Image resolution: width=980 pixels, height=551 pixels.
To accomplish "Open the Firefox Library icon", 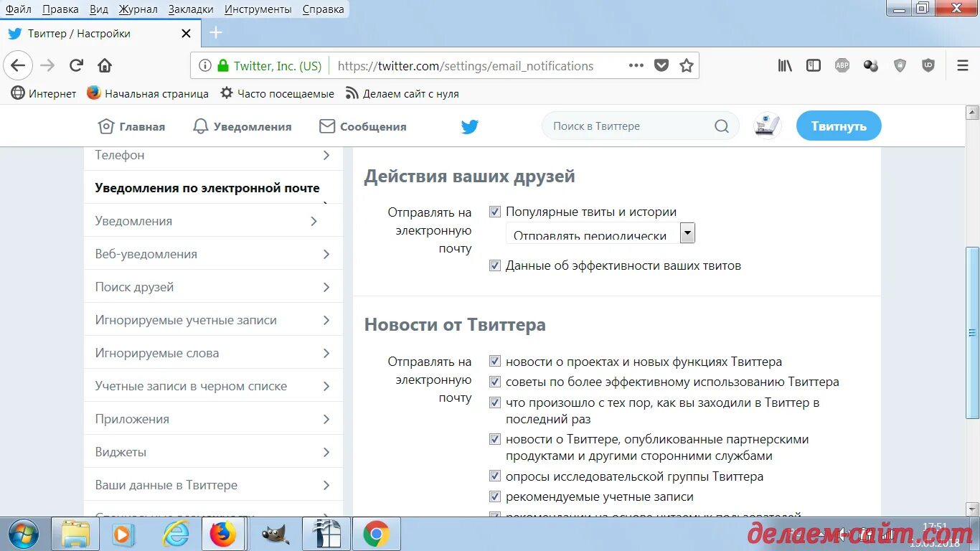I will tap(785, 66).
